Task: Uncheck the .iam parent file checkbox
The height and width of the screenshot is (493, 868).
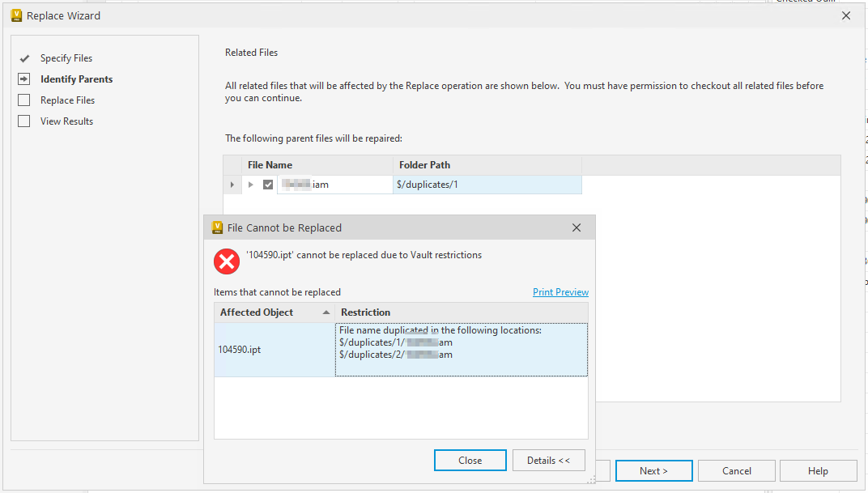Action: [x=267, y=184]
